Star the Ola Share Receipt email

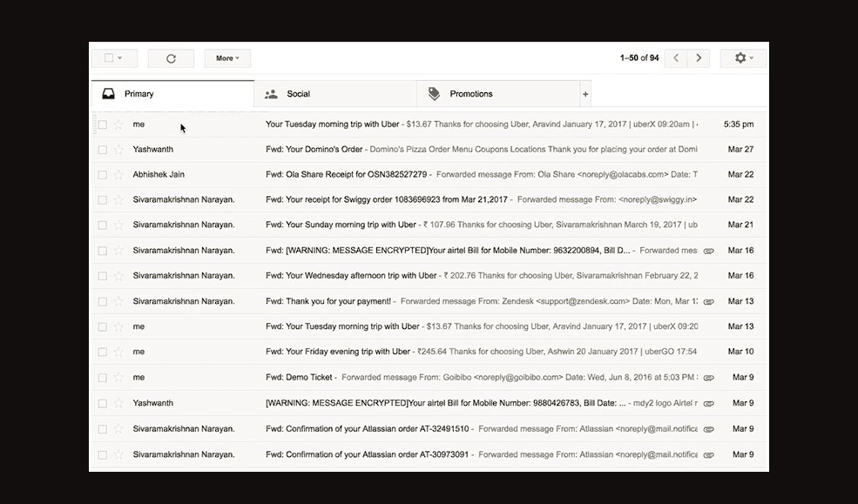point(118,175)
